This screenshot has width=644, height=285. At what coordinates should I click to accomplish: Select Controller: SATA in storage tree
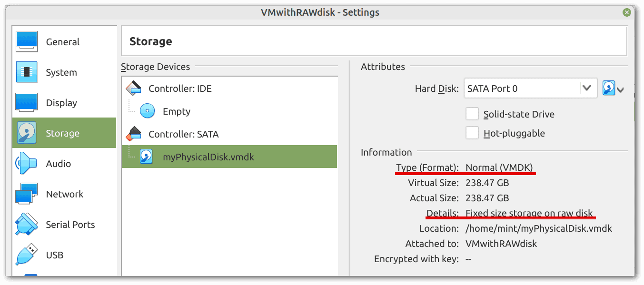(172, 134)
